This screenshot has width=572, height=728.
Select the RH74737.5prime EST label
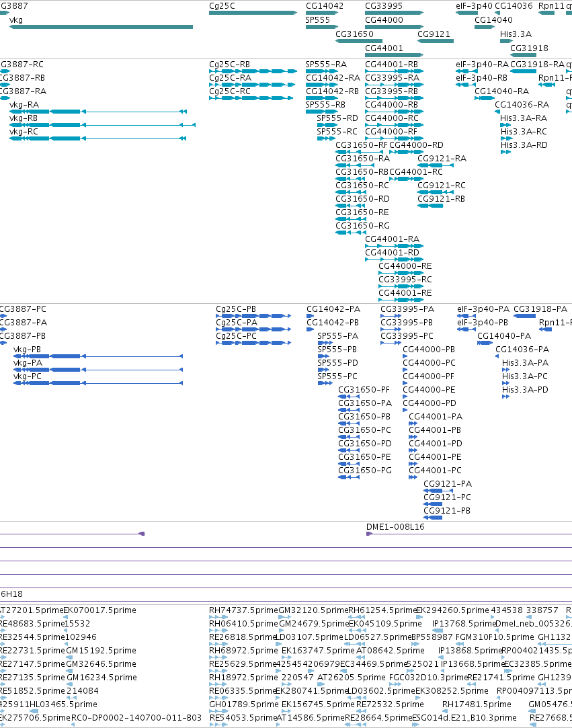coord(243,610)
